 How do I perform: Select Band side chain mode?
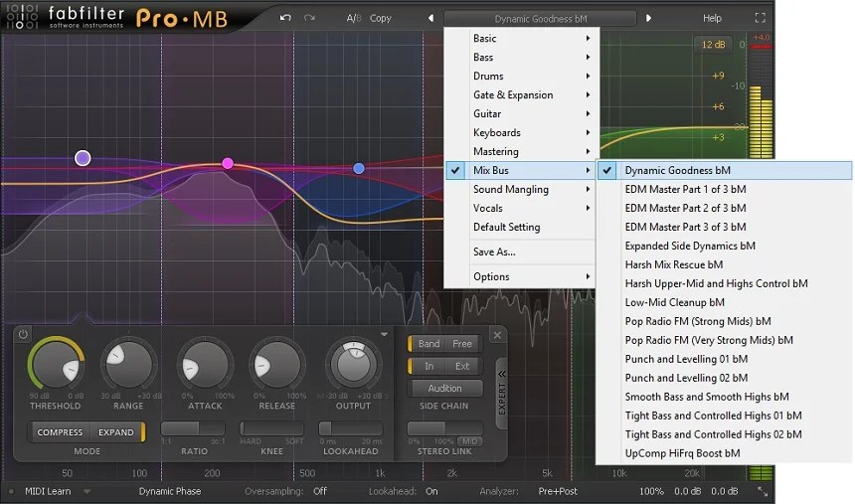428,344
